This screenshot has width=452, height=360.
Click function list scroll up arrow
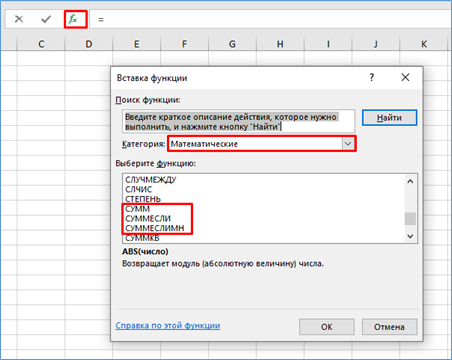point(410,181)
